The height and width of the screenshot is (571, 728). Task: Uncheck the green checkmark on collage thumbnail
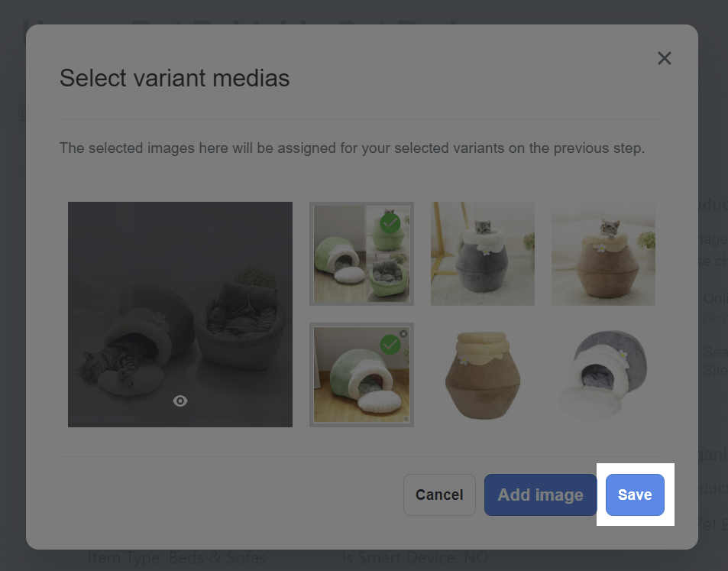[x=390, y=223]
